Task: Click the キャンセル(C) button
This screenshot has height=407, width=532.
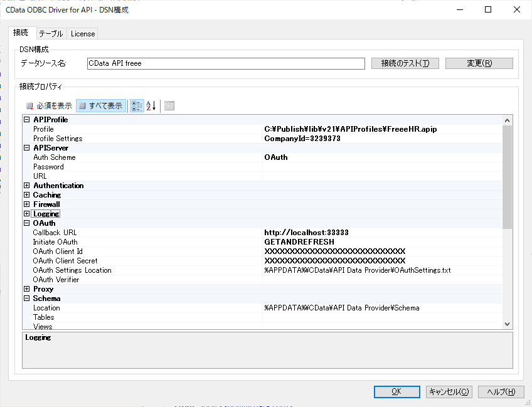Action: click(449, 392)
